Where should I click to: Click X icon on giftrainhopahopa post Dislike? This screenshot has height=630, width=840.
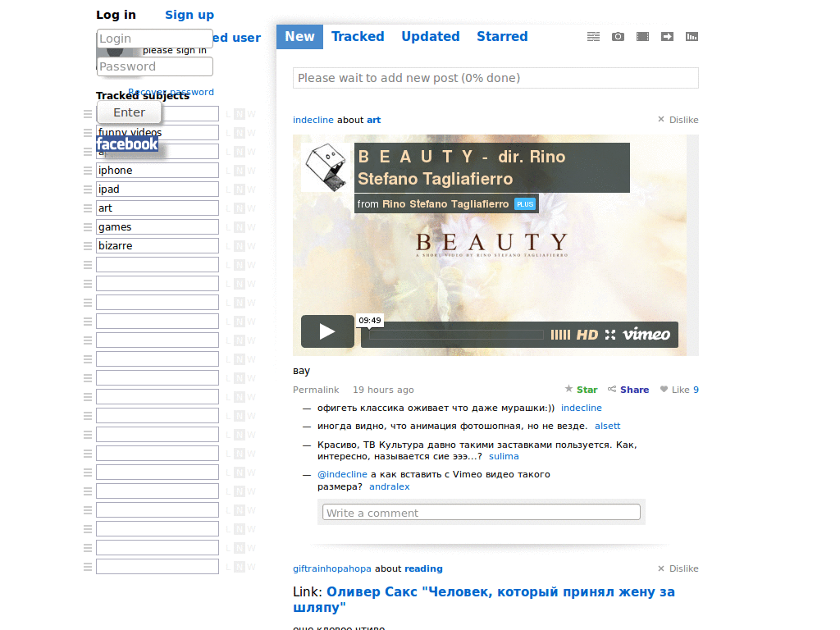[x=661, y=568]
